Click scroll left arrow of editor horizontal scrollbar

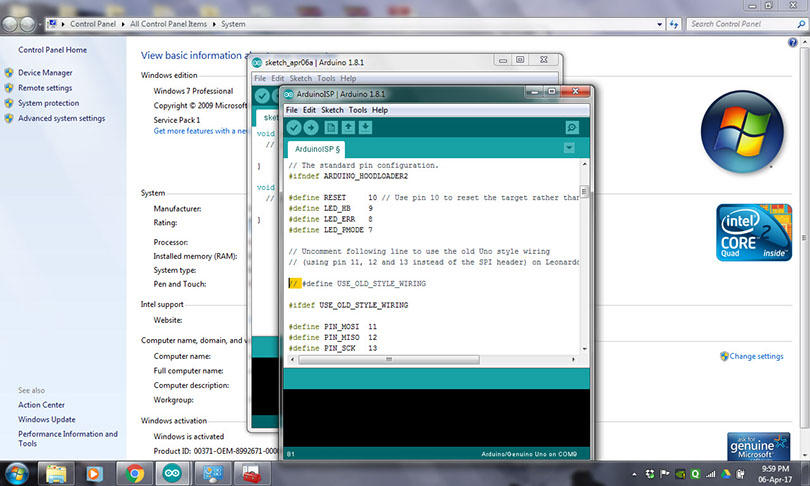coord(293,359)
